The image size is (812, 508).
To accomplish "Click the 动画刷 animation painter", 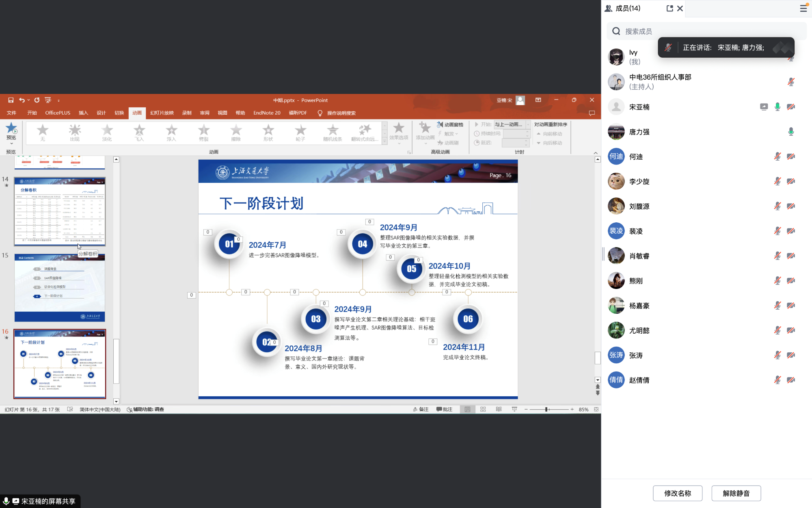I will (x=449, y=143).
